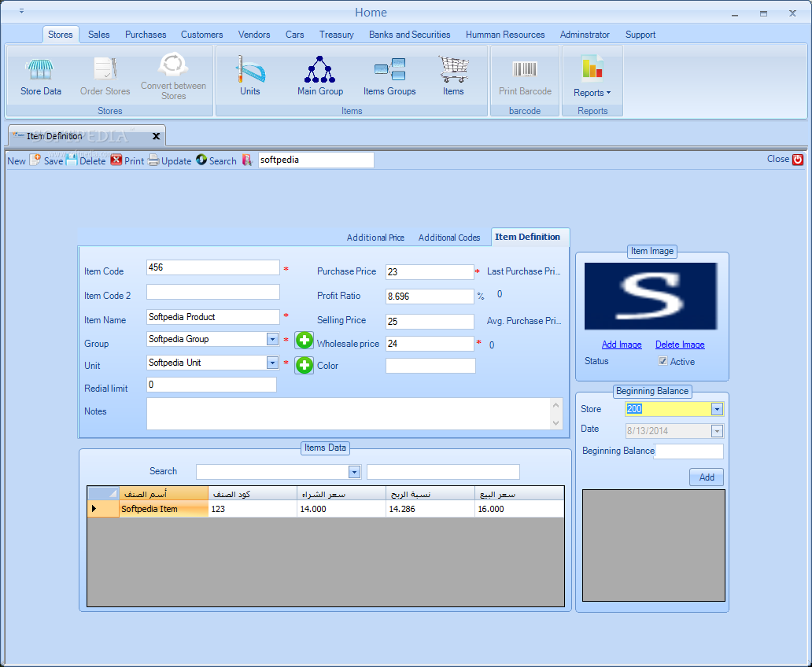Open the quick access toolbar arrow
Viewport: 812px width, 667px height.
[21, 11]
